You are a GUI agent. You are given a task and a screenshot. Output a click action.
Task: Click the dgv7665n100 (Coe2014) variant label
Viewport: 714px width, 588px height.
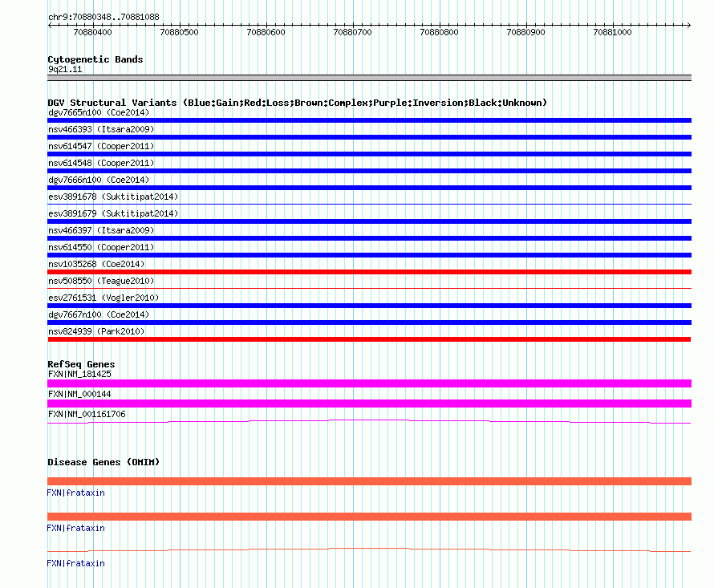coord(99,112)
